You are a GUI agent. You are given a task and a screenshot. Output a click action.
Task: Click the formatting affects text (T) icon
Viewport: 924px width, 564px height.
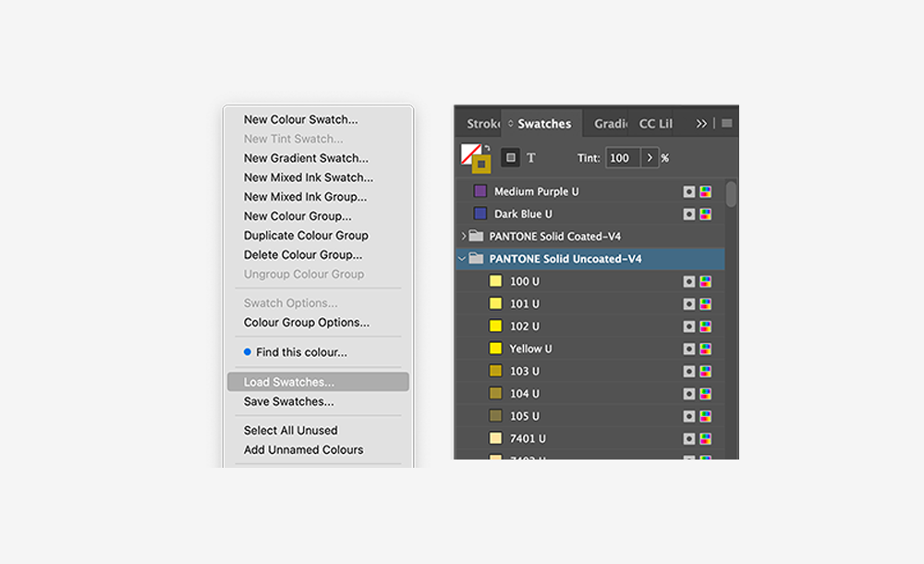point(531,157)
